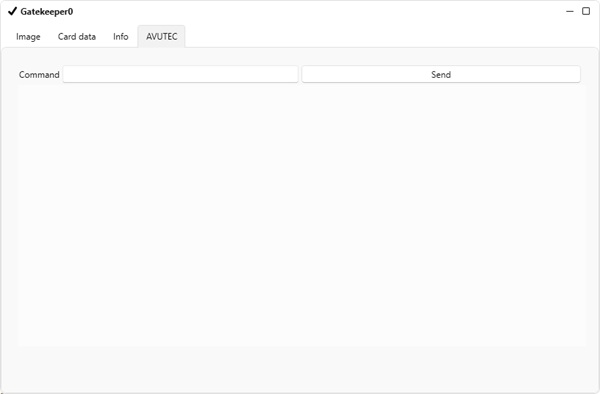This screenshot has height=394, width=600.
Task: Switch to the Image tab
Action: (28, 37)
